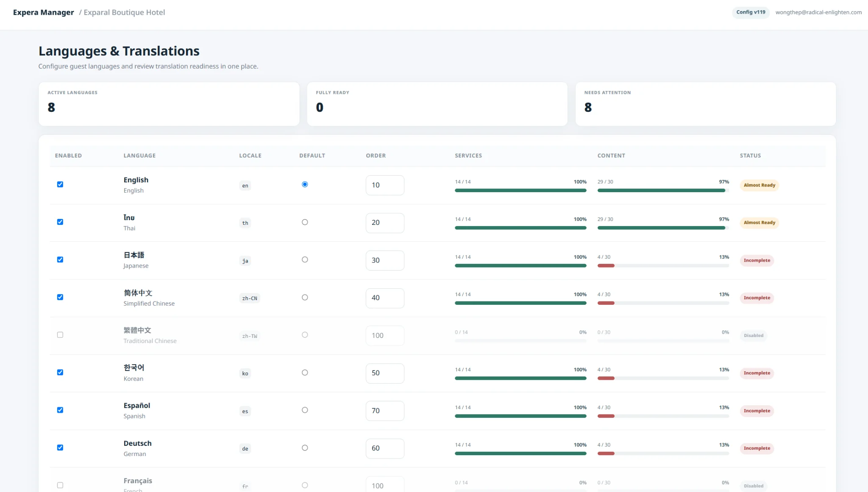Click the Japanese content progress bar
The height and width of the screenshot is (492, 868).
click(x=663, y=265)
